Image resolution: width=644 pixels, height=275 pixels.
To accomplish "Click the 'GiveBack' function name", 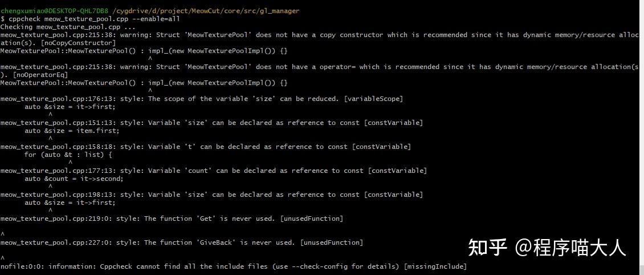I will coord(217,242).
